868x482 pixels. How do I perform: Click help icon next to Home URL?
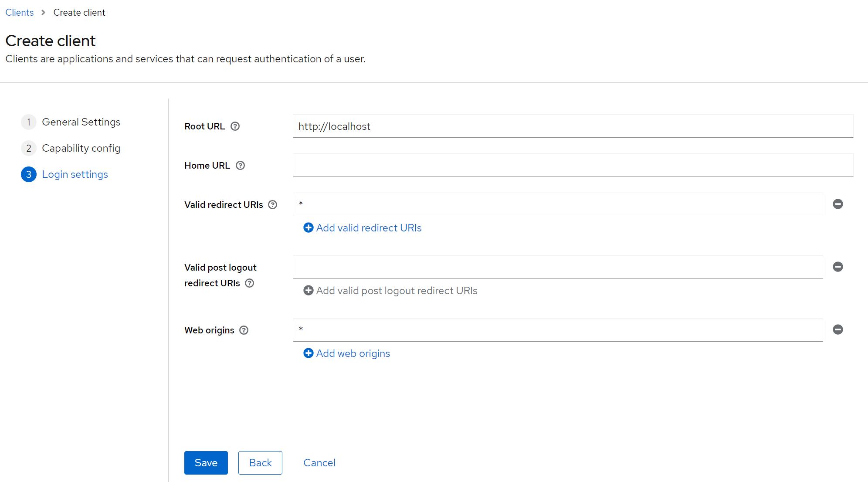pyautogui.click(x=240, y=166)
